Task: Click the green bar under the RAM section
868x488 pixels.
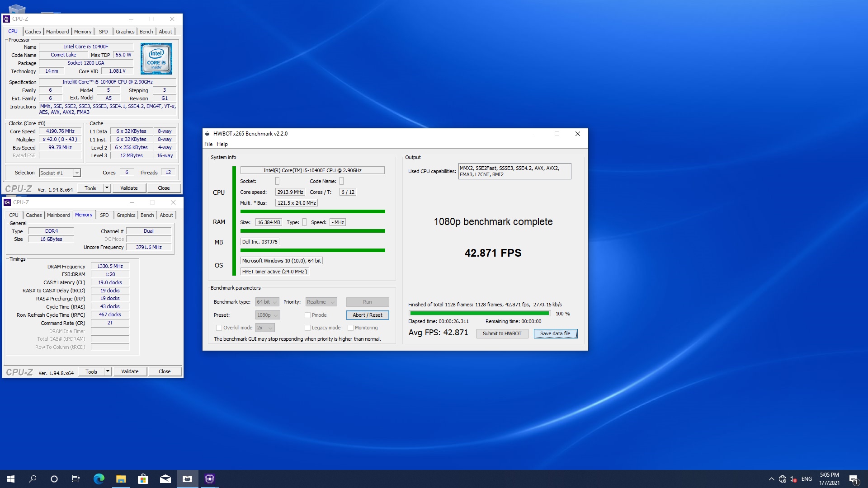Action: click(313, 231)
